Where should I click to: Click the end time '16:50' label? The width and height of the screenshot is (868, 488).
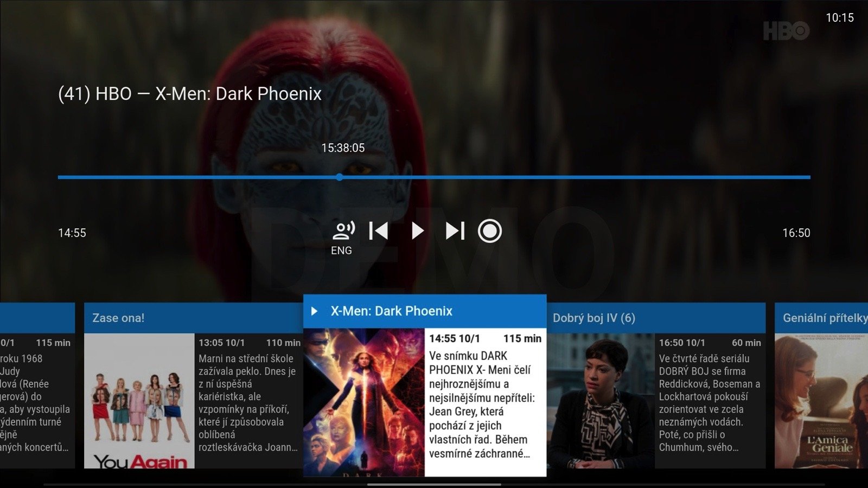796,233
